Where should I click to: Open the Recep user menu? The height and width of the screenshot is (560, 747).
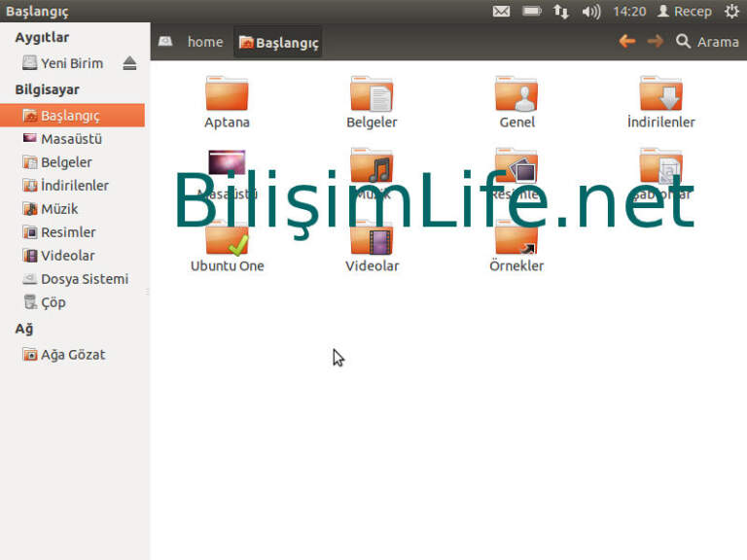685,12
